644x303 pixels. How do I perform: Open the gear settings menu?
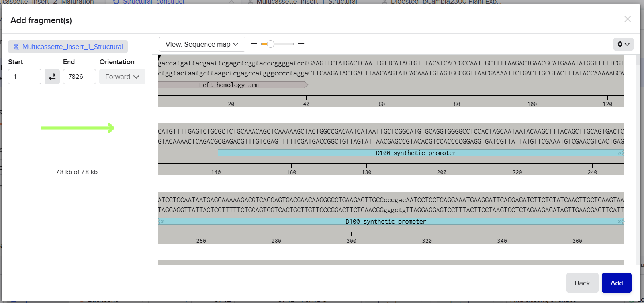click(x=623, y=44)
